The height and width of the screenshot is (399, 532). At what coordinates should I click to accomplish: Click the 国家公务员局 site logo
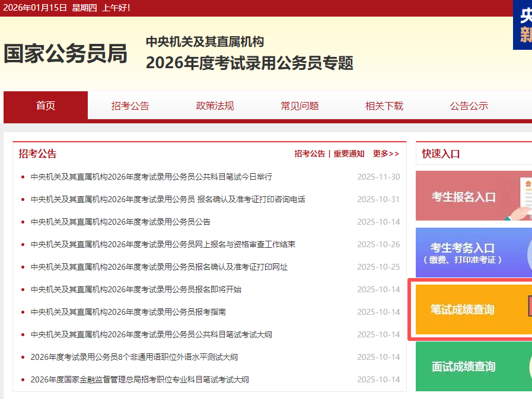tap(65, 54)
